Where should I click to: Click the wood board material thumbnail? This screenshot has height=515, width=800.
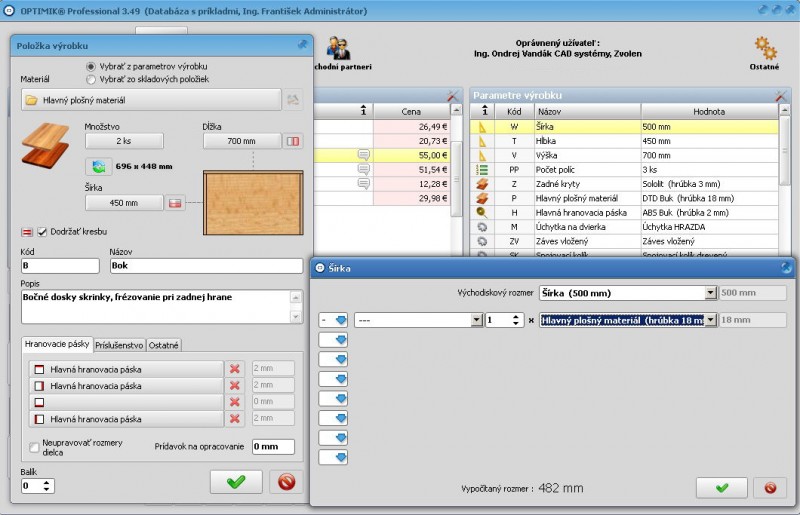pyautogui.click(x=45, y=145)
